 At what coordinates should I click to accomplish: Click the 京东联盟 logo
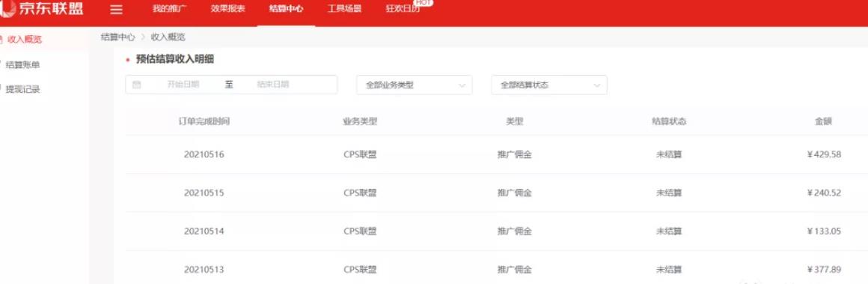click(42, 9)
